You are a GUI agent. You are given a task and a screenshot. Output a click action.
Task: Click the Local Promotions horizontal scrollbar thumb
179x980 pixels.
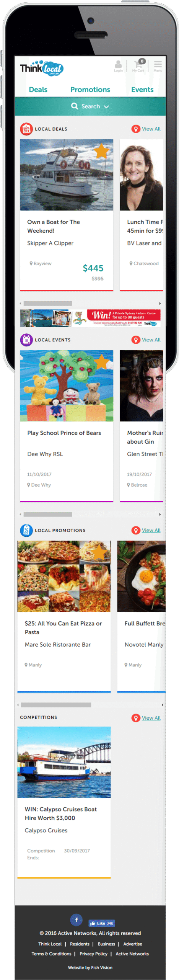click(x=56, y=705)
